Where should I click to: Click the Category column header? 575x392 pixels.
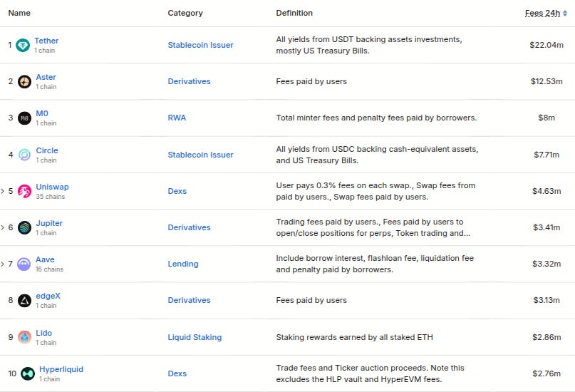tap(185, 13)
